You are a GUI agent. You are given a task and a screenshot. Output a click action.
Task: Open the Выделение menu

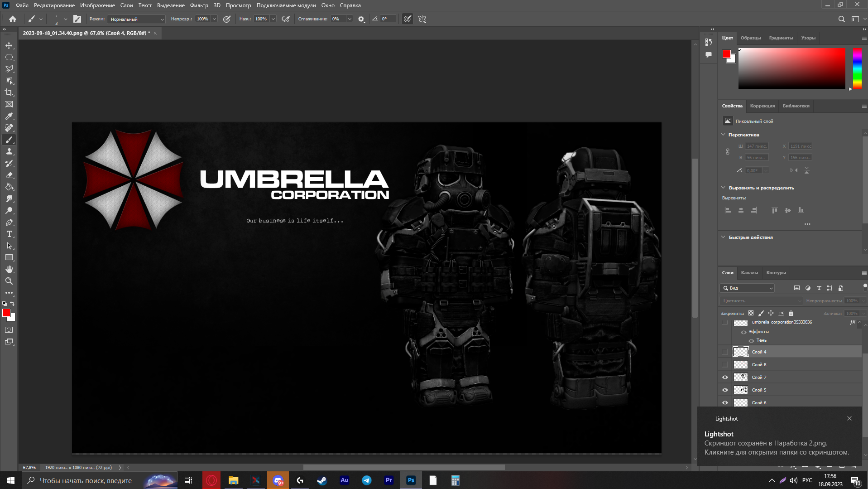[x=171, y=5]
